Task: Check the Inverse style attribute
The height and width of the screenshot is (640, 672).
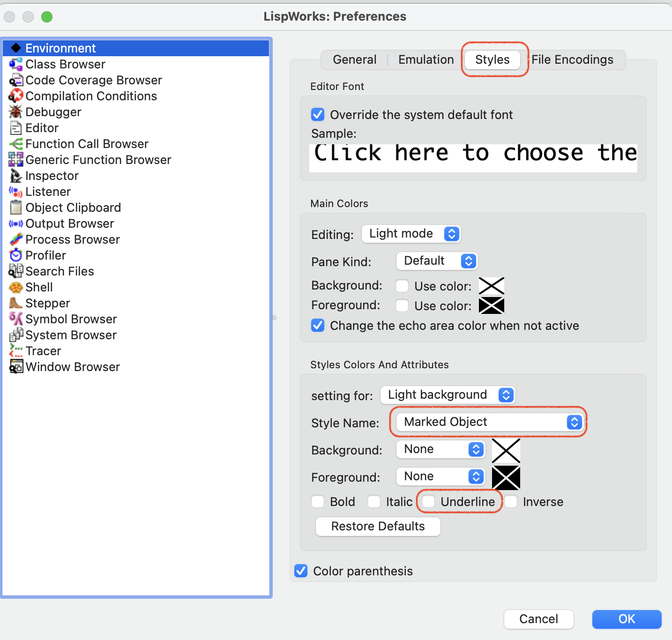Action: click(511, 501)
